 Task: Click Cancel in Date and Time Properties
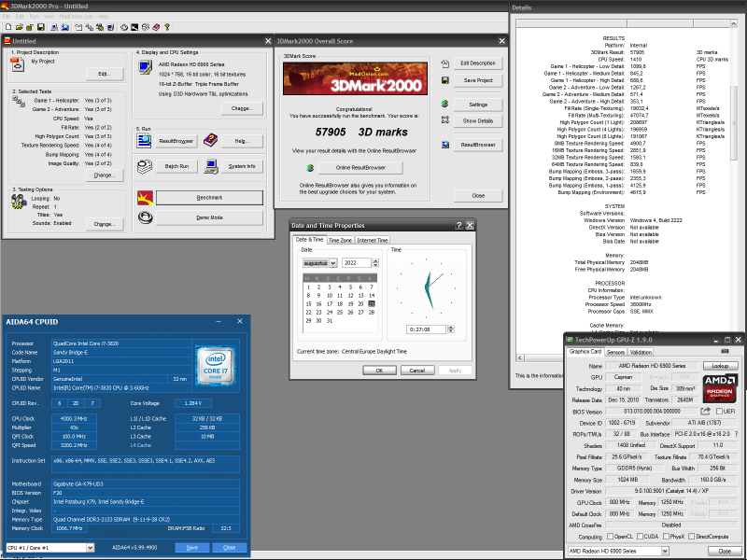click(x=416, y=371)
